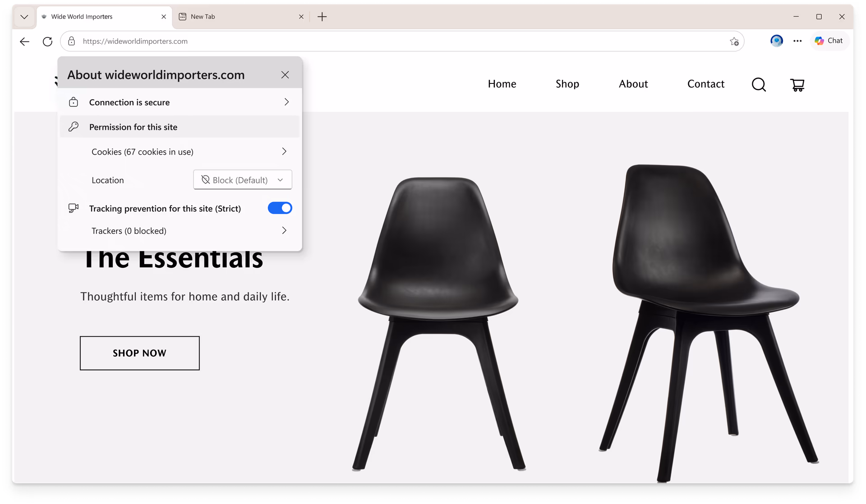Click the website search magnifier icon
866x504 pixels.
(x=759, y=84)
